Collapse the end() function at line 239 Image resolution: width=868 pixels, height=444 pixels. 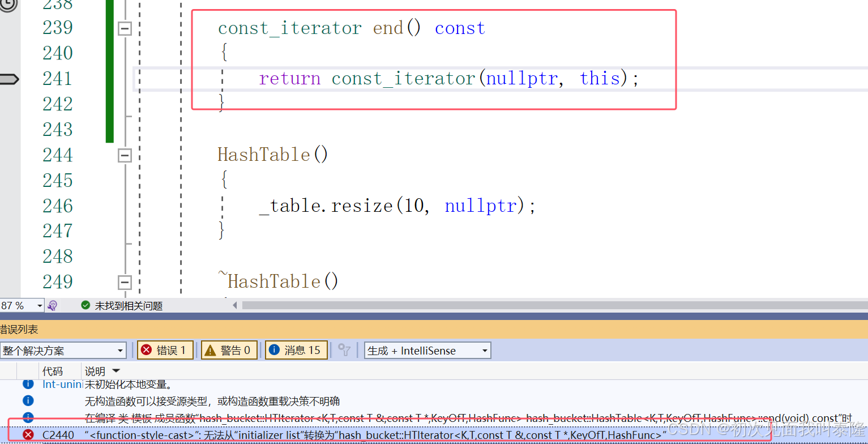(x=125, y=28)
